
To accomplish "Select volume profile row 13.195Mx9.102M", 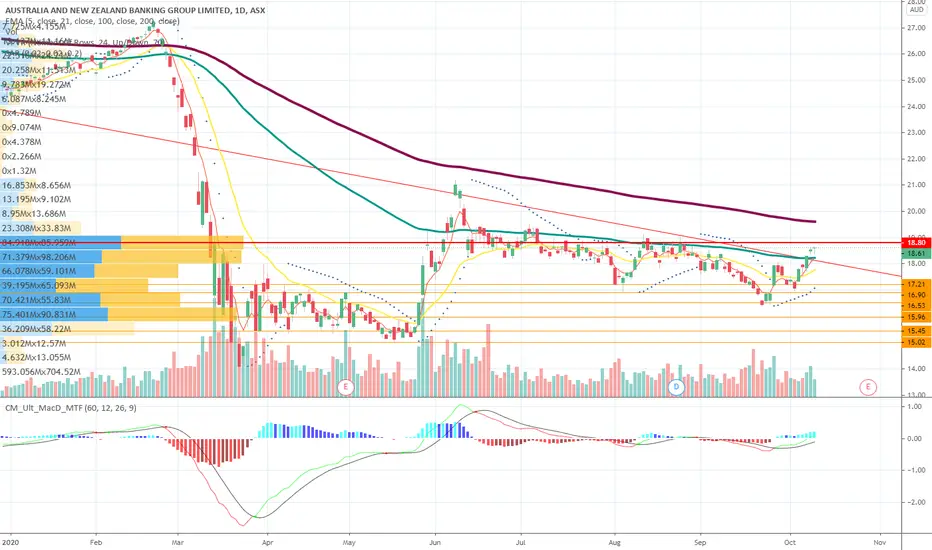I will coord(36,199).
